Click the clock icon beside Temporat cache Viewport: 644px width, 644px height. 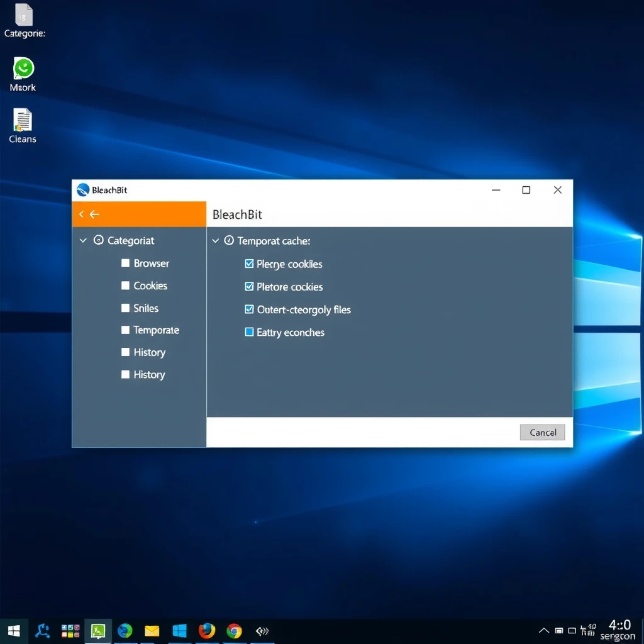click(229, 240)
